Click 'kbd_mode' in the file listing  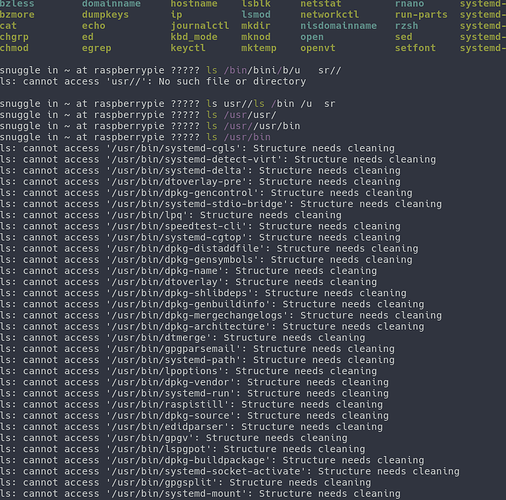[x=194, y=37]
